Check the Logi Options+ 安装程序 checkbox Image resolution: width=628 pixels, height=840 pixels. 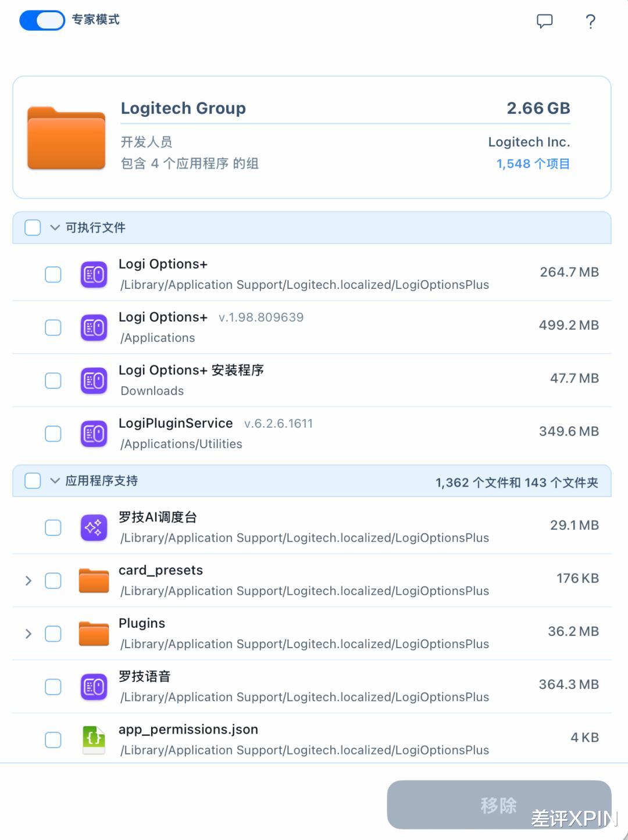[x=53, y=380]
